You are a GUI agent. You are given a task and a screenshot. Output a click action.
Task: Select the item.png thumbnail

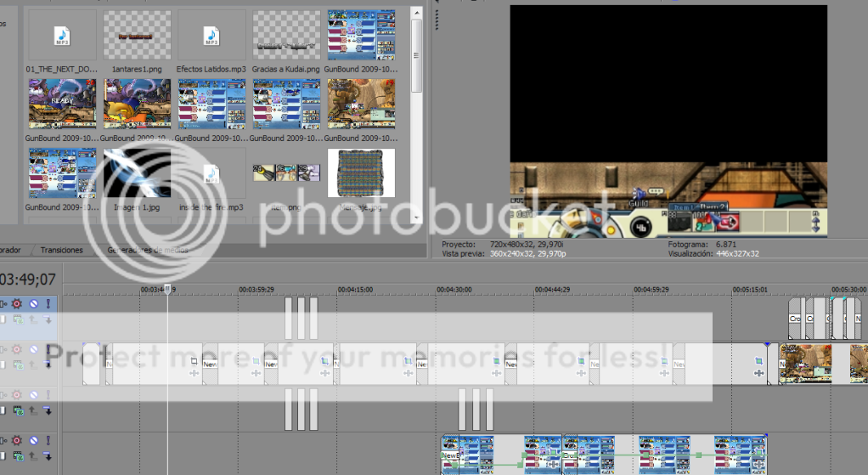[286, 172]
